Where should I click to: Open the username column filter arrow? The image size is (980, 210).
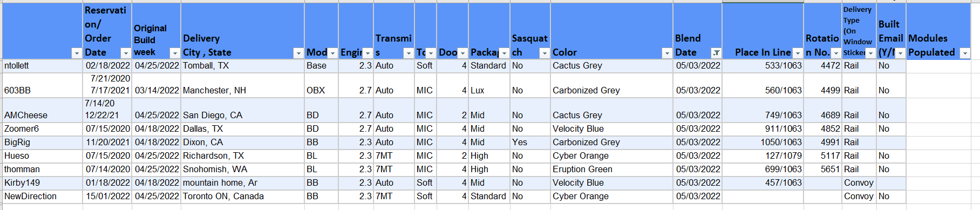click(76, 53)
